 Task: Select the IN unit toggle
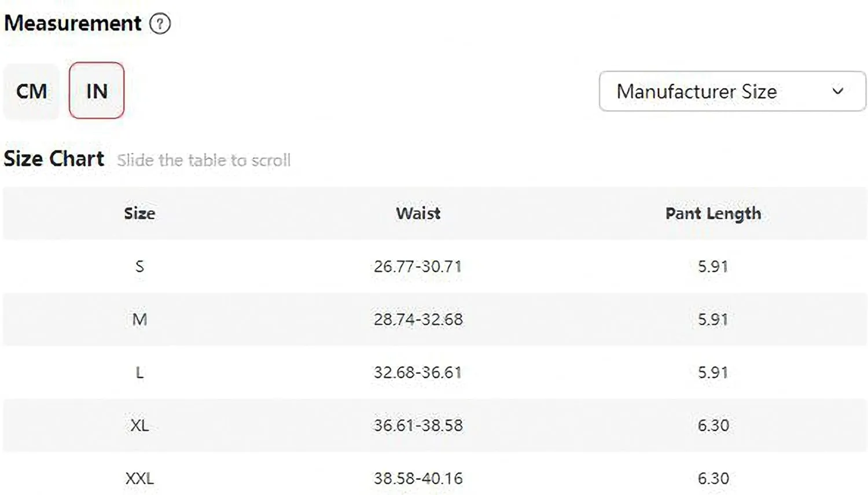click(x=97, y=91)
